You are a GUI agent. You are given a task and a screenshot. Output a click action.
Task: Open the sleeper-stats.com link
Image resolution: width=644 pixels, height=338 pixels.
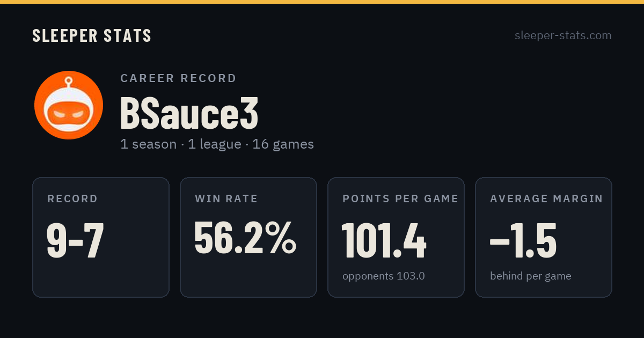click(563, 35)
